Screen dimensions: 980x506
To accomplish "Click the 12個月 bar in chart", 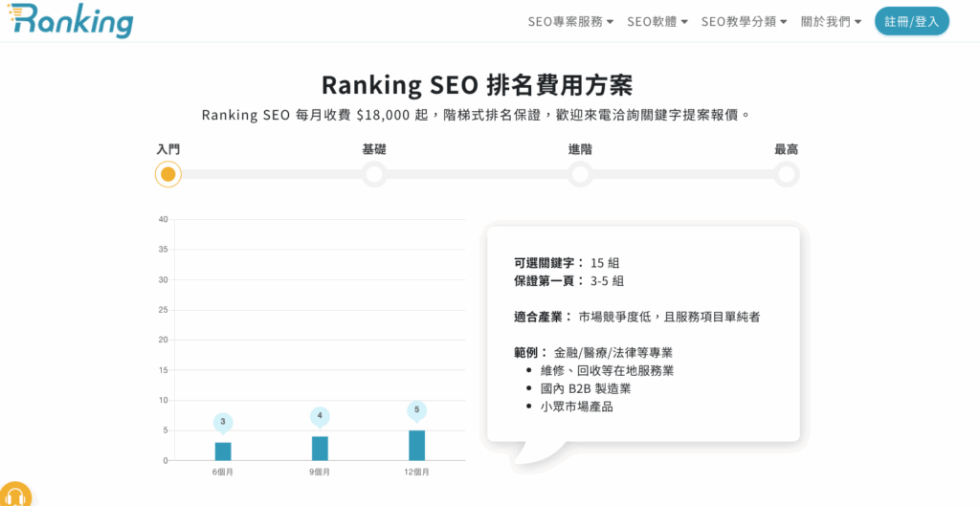I will coord(416,446).
